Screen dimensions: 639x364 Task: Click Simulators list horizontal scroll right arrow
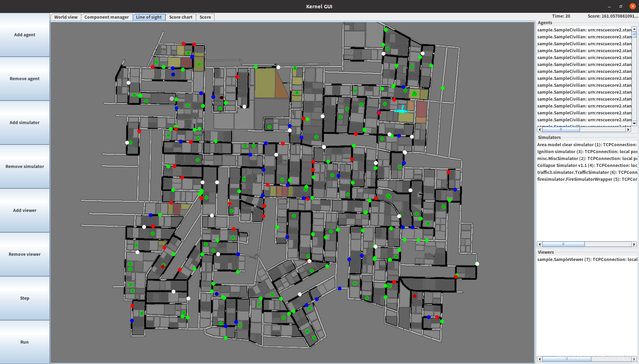coord(634,244)
